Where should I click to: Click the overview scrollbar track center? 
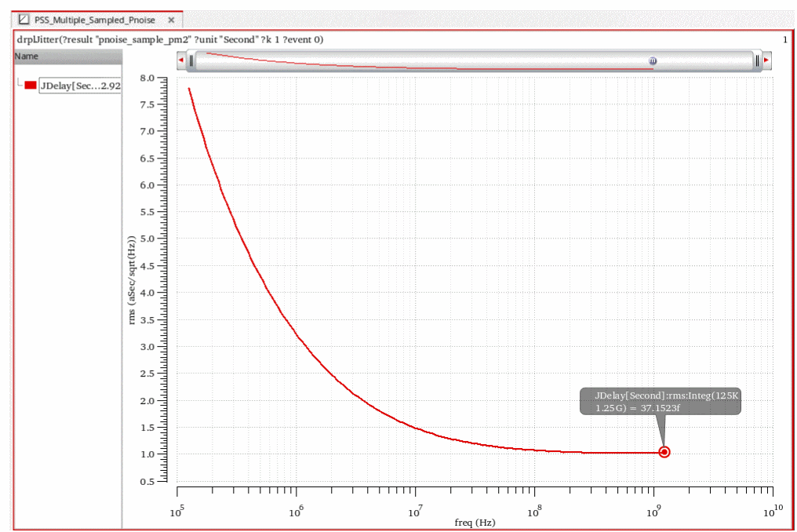pyautogui.click(x=474, y=60)
